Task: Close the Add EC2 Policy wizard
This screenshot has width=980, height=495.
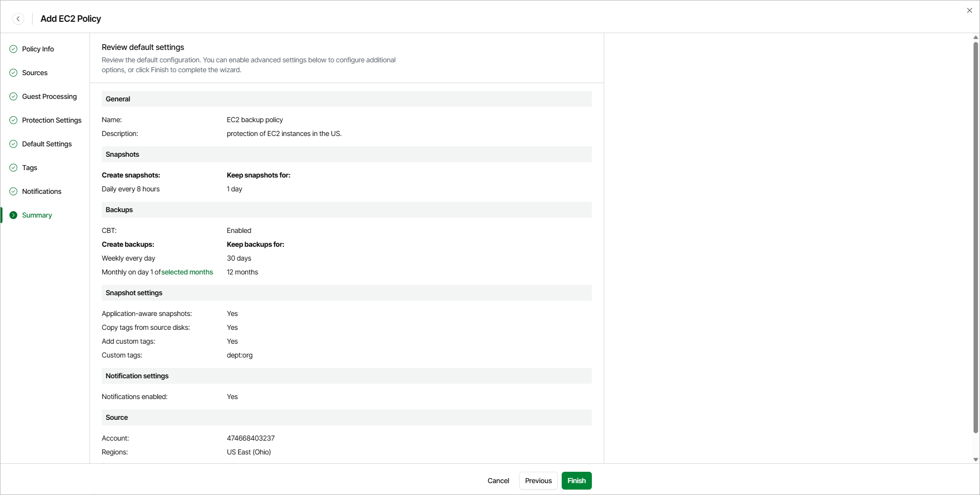Action: click(x=969, y=10)
